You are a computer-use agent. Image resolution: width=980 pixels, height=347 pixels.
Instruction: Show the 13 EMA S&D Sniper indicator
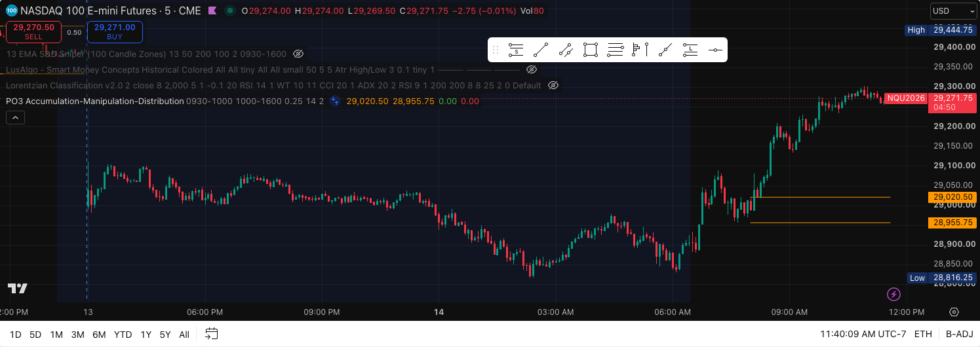(298, 54)
